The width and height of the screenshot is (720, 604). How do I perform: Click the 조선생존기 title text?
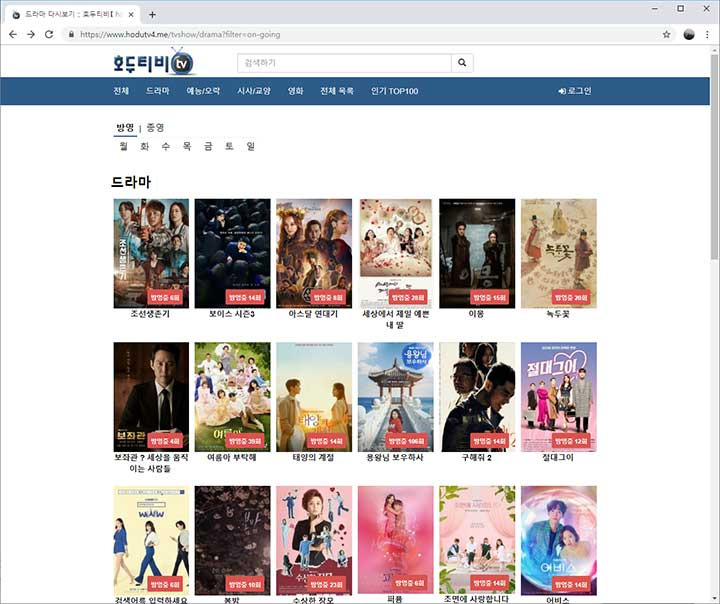click(150, 314)
